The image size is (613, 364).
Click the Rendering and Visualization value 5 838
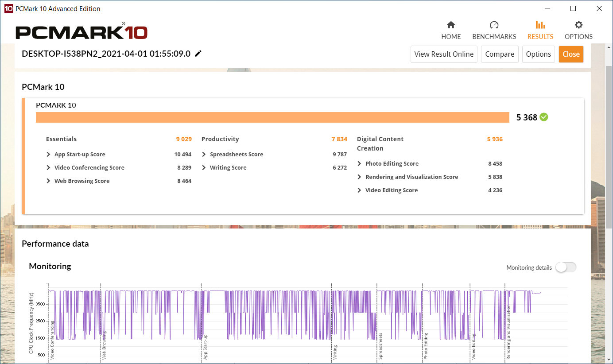click(495, 177)
